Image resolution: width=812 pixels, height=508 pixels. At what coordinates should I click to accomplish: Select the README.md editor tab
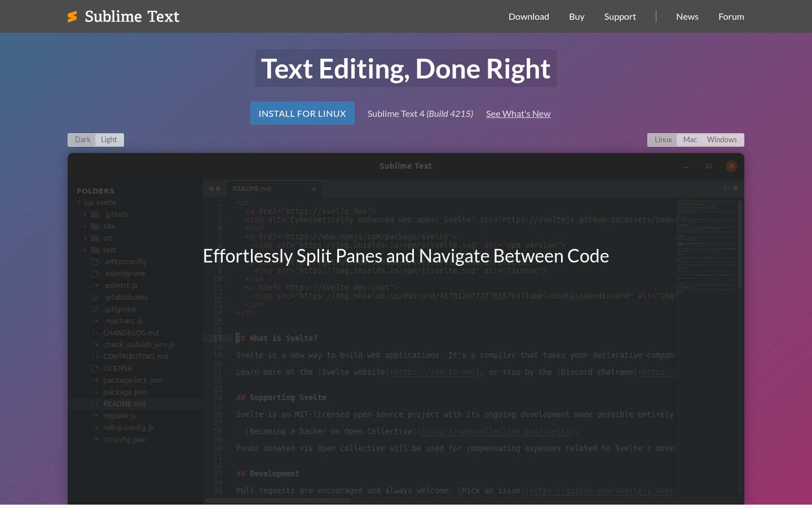[x=275, y=189]
